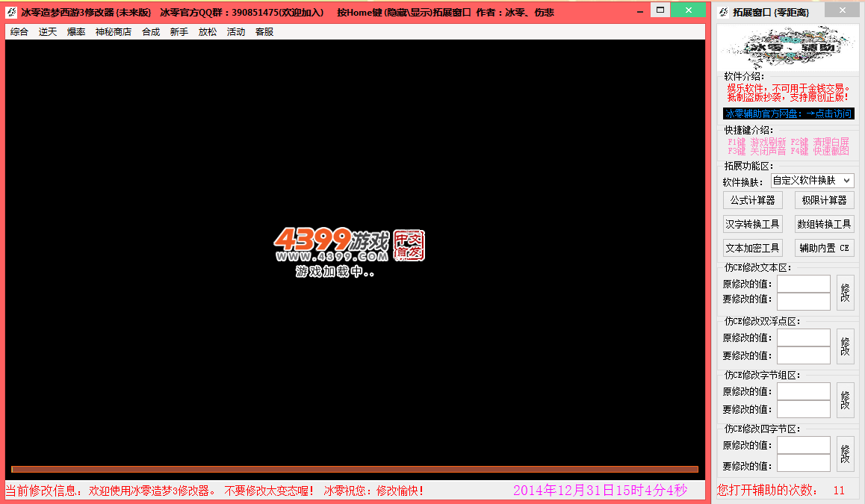The height and width of the screenshot is (504, 865).
Task: Expand the 软件换肤 dropdown
Action: pyautogui.click(x=812, y=180)
